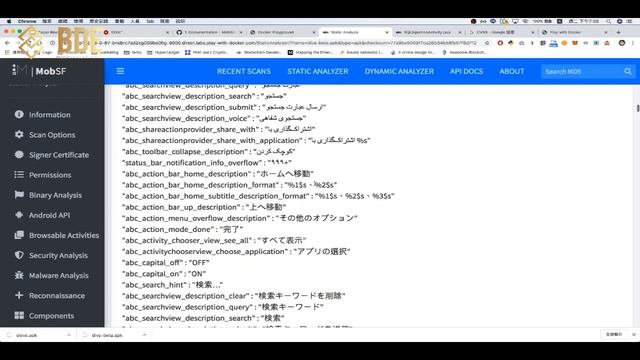640x360 pixels.
Task: Open Security Analysis shield section
Action: pyautogui.click(x=51, y=255)
